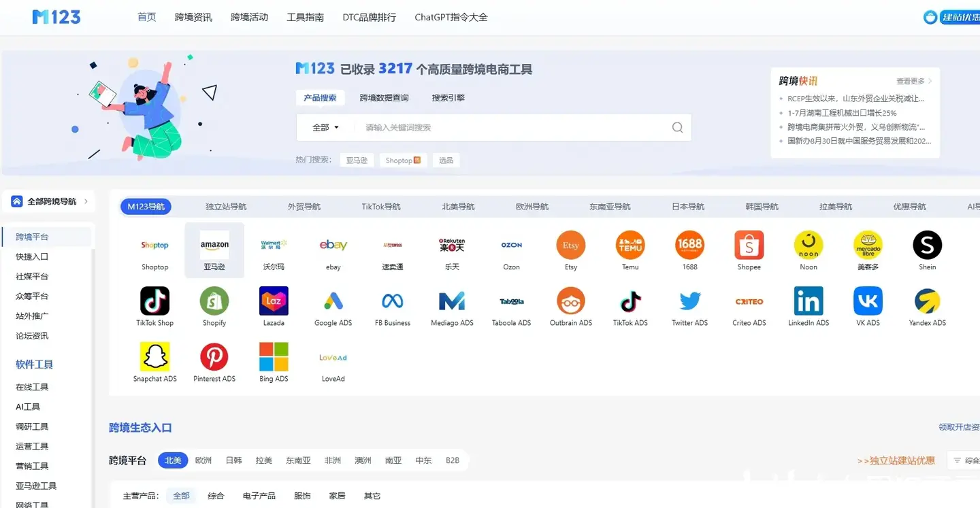
Task: Open the Mediago ADS icon
Action: point(452,301)
